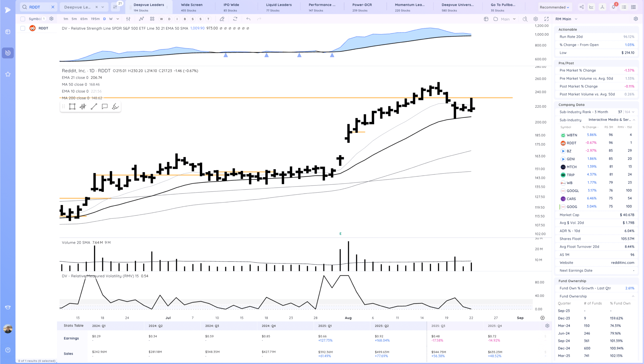Viewport: 644px width, 364px height.
Task: Click the eraser icon in chart toolbar
Action: click(x=222, y=19)
